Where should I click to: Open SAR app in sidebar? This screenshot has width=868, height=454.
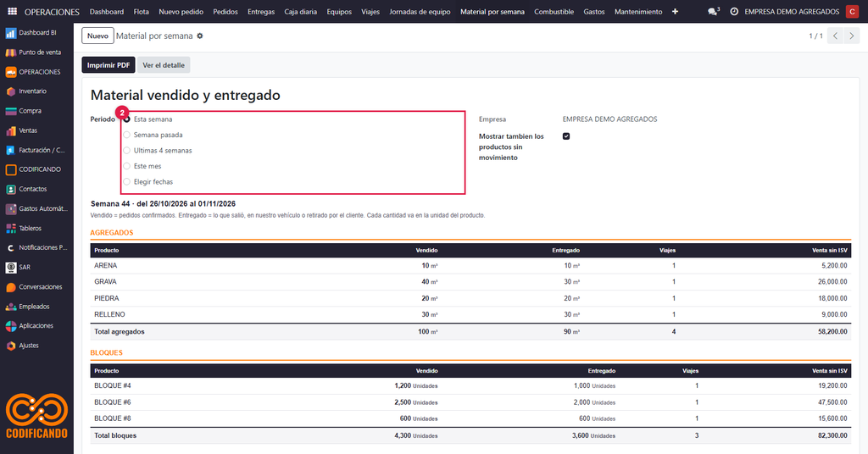(x=36, y=267)
